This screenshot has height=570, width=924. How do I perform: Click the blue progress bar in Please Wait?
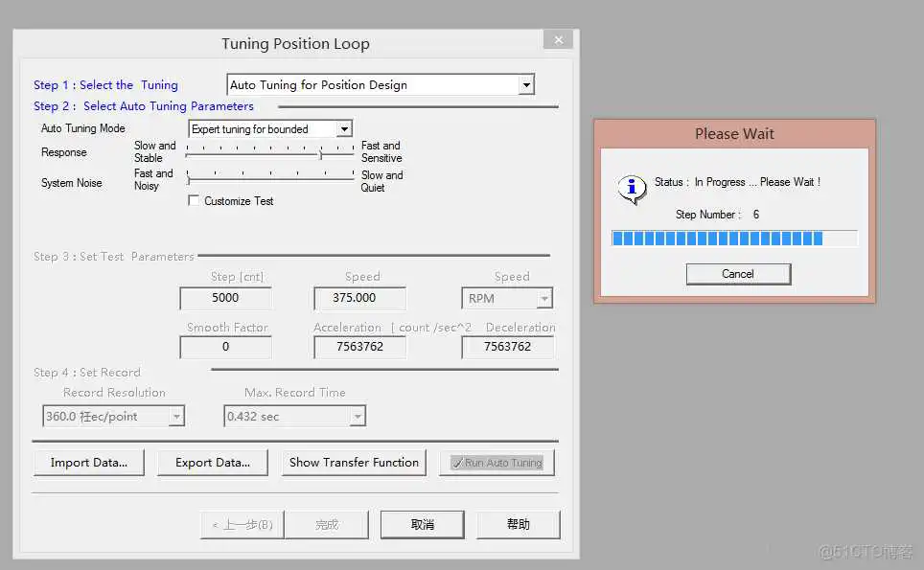pyautogui.click(x=734, y=238)
